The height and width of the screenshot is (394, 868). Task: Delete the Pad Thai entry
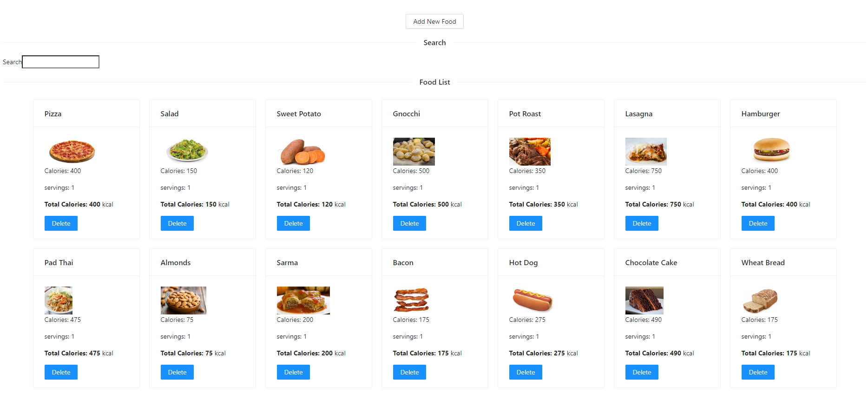coord(61,372)
